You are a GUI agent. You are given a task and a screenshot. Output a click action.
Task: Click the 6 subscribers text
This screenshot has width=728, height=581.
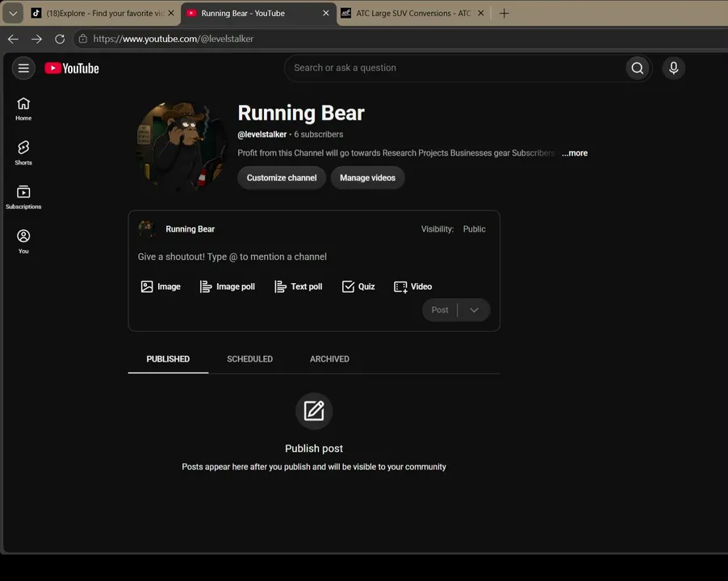(319, 135)
